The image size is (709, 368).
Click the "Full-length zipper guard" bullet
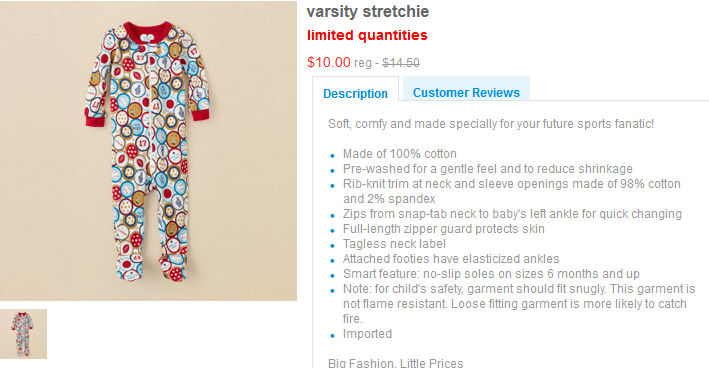click(x=444, y=229)
